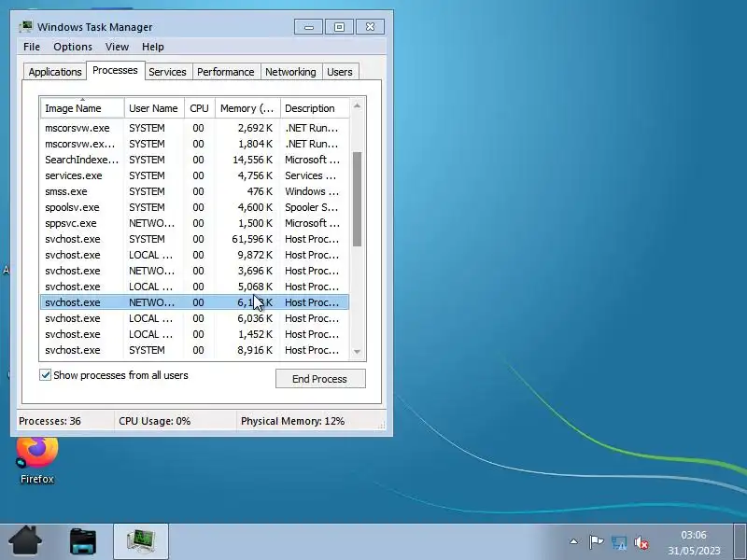Open the file manager taskbar icon
Screen dimensions: 747x560
(83, 541)
